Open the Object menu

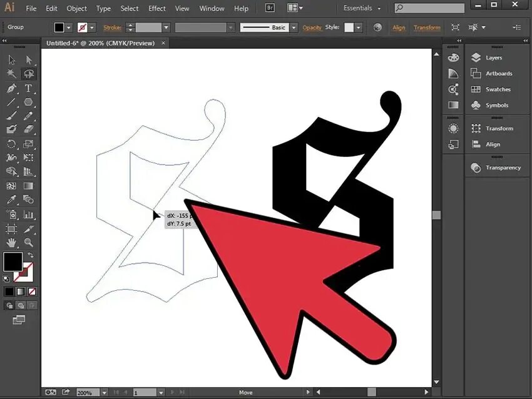click(77, 9)
